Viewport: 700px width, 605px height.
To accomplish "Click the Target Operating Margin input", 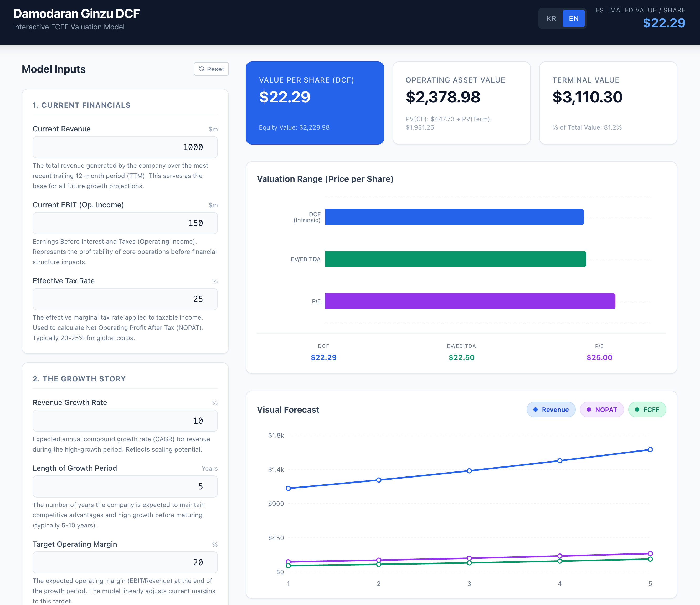I will [x=125, y=562].
